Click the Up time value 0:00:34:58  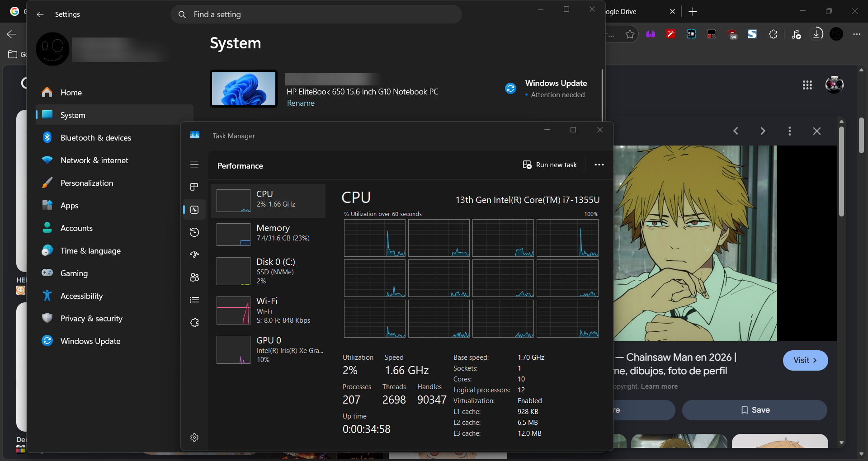click(367, 429)
